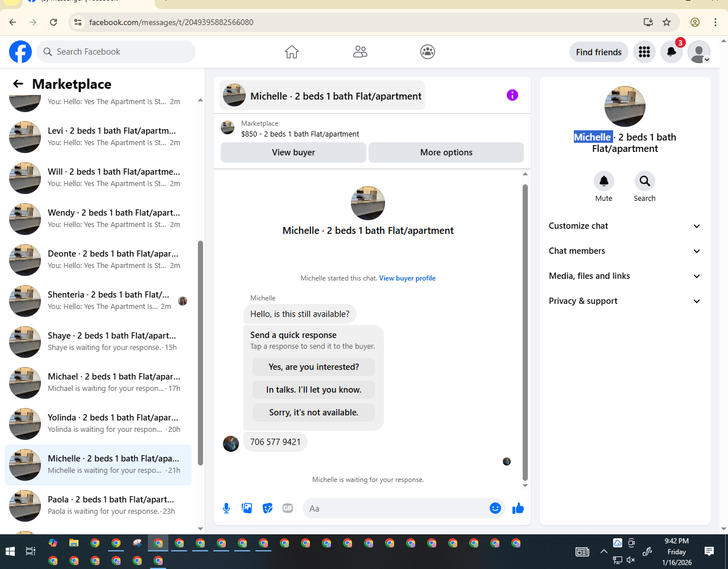Click the browser back arrow
The height and width of the screenshot is (569, 728).
pos(13,22)
